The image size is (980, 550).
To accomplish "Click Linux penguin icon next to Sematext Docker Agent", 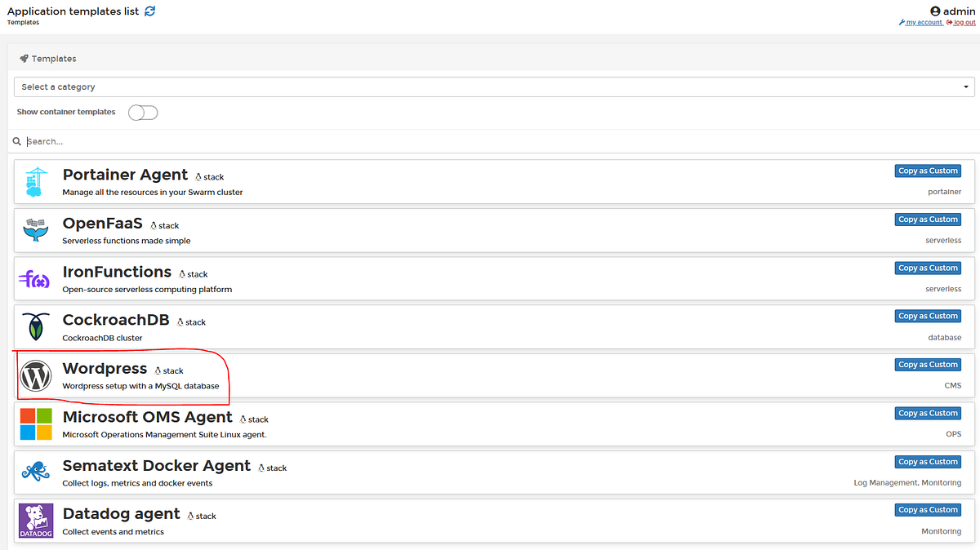I will tap(261, 468).
